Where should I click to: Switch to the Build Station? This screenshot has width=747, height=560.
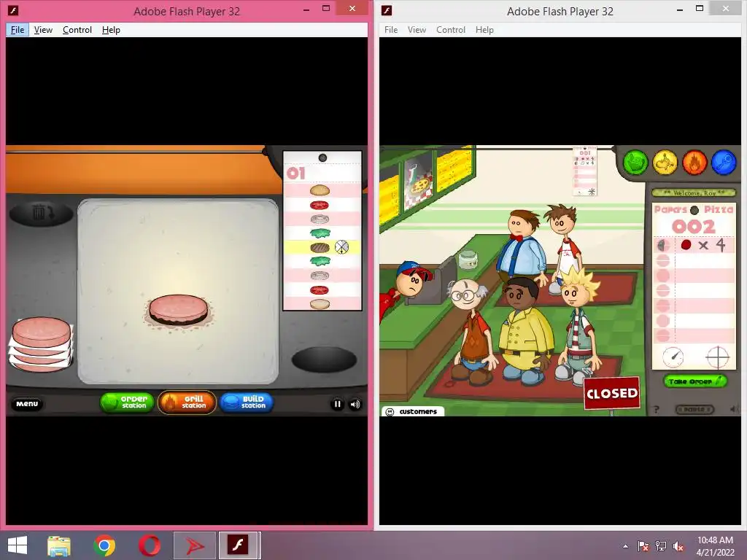tap(247, 402)
